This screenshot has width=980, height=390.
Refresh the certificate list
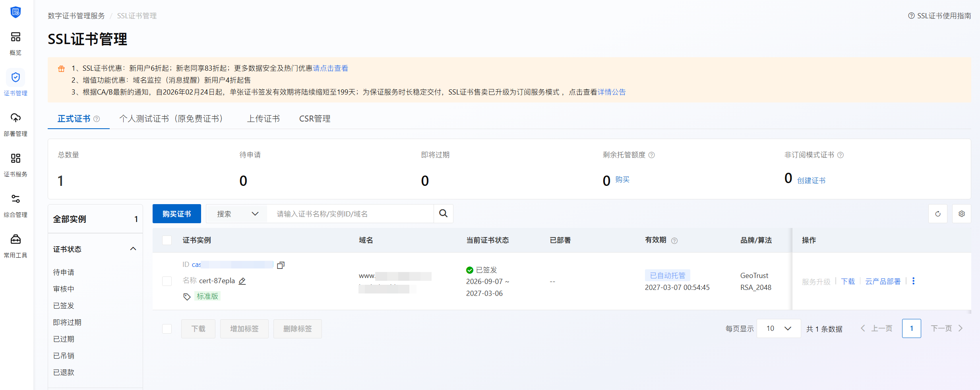(x=938, y=214)
